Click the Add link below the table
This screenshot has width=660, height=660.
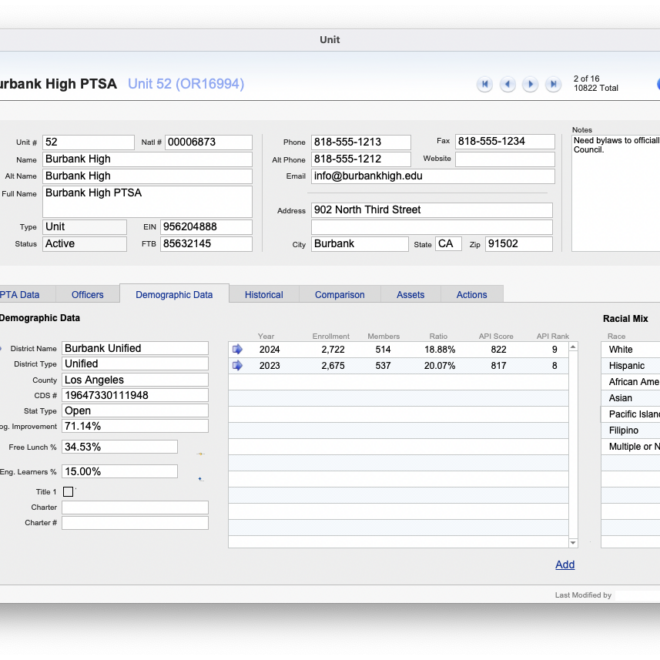pos(565,565)
